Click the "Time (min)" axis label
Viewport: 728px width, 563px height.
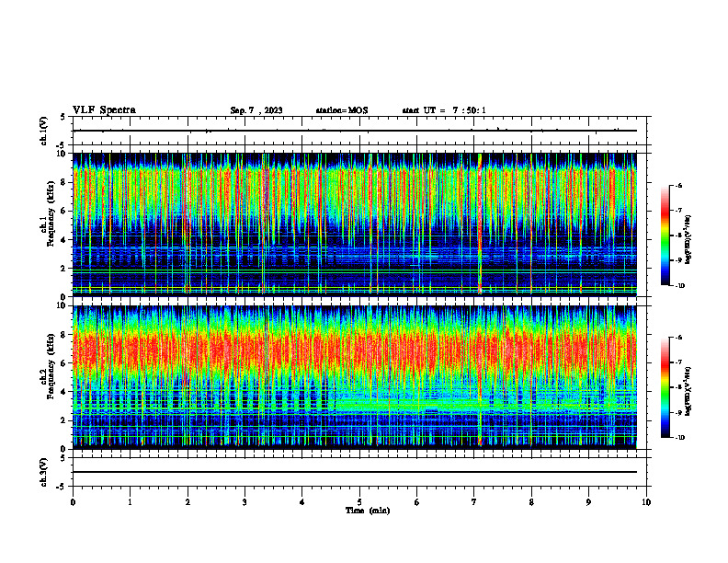[368, 511]
